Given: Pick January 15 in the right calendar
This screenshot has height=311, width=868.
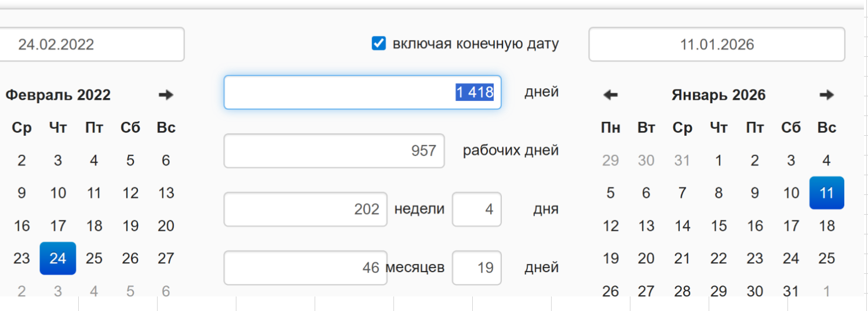Looking at the screenshot, I should pos(719,226).
